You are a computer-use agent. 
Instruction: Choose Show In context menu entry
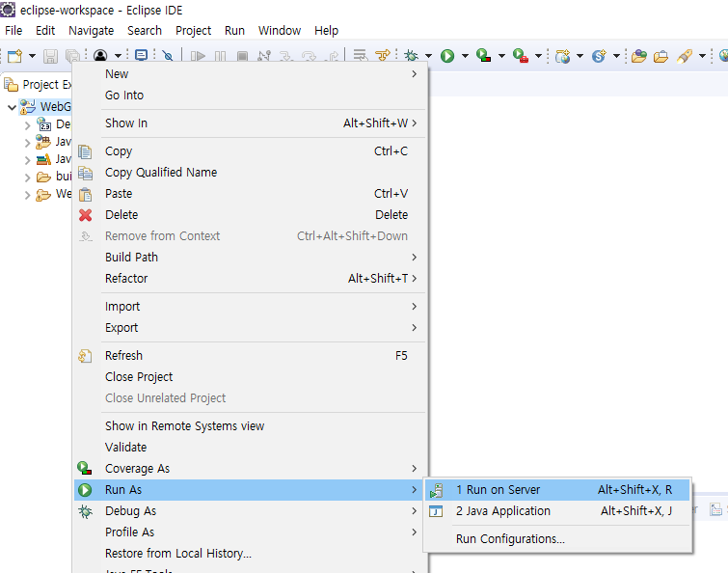251,123
